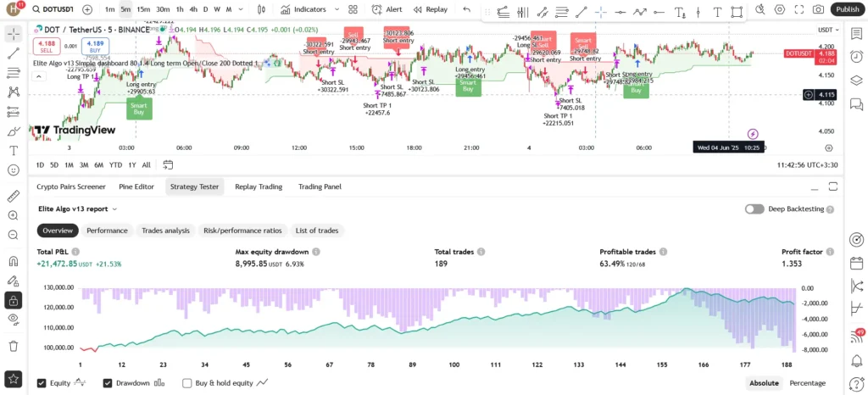Expand the USDT currency dropdown
The height and width of the screenshot is (395, 868).
click(829, 30)
